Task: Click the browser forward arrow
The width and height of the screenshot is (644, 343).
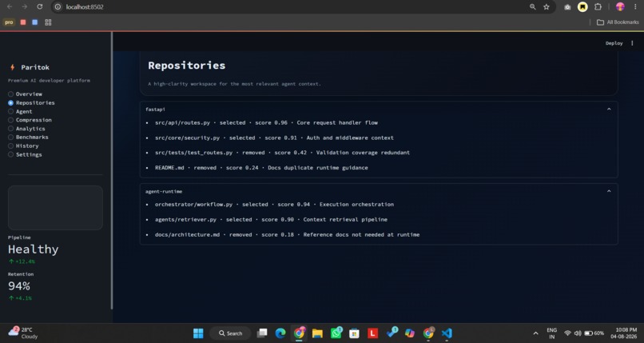Action: (25, 6)
